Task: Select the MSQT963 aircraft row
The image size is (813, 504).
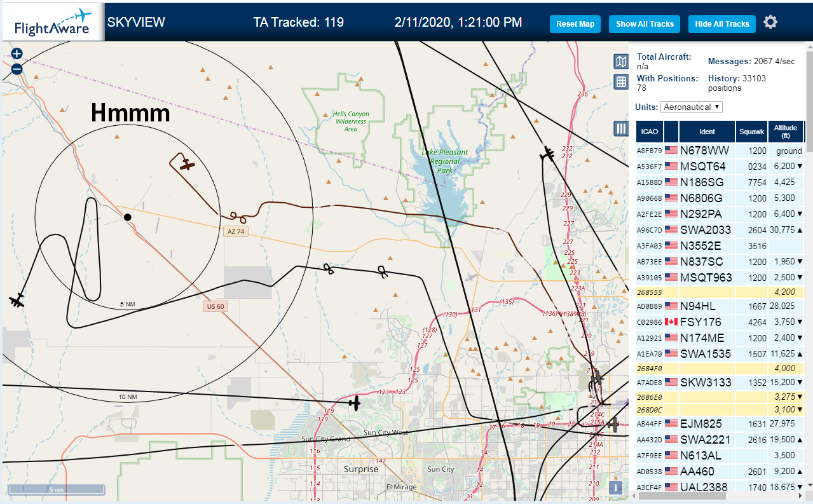Action: [720, 278]
